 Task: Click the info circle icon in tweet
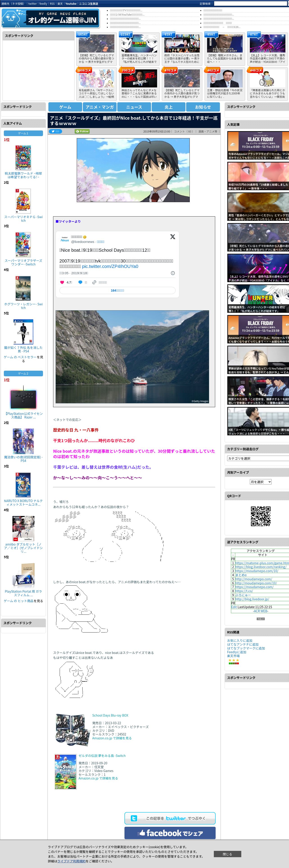click(173, 273)
